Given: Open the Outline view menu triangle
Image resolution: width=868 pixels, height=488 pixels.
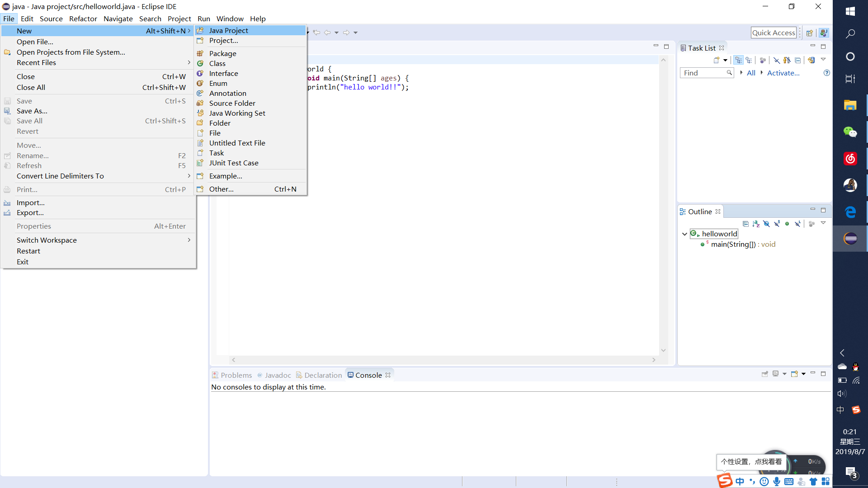Looking at the screenshot, I should 823,223.
